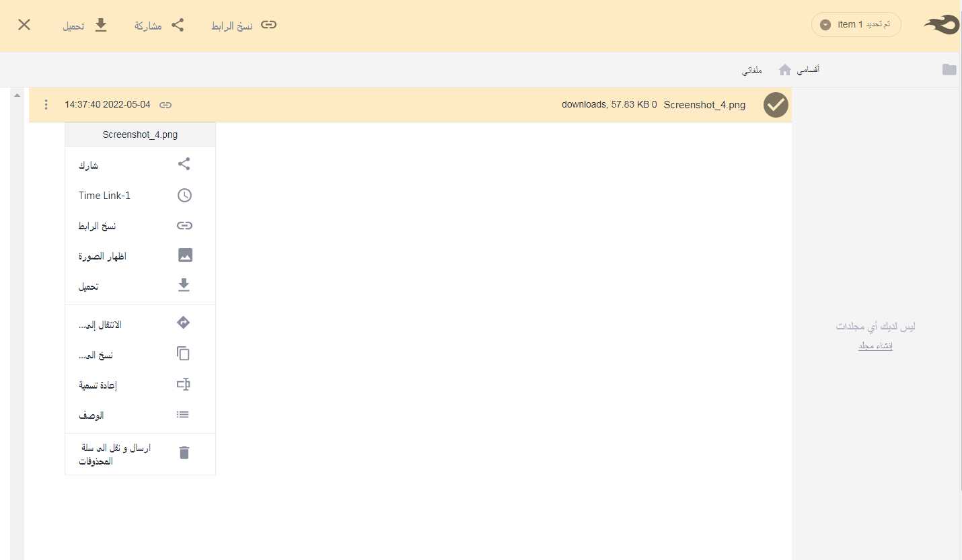962x560 pixels.
Task: Select نسخ الرابط in context menu
Action: coord(97,226)
